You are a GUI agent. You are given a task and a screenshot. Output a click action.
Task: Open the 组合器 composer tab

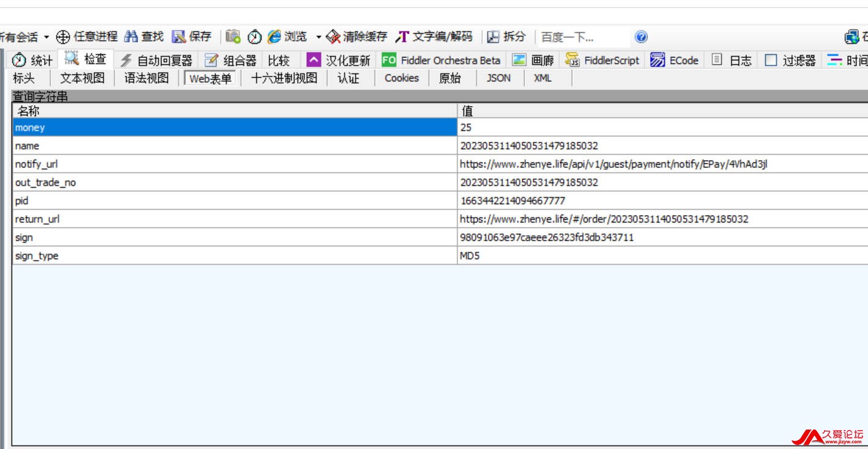[230, 60]
